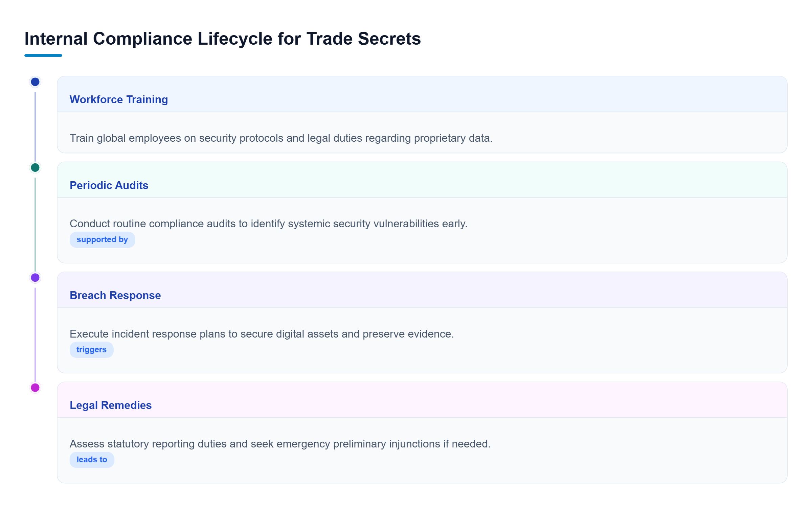Click the description about incident response plans
The height and width of the screenshot is (508, 812).
[x=262, y=334]
